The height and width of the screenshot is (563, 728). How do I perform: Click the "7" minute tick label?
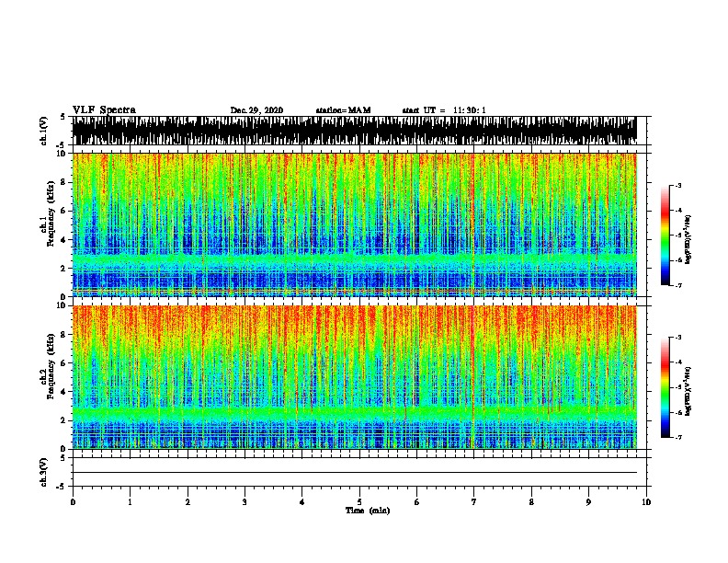(474, 502)
